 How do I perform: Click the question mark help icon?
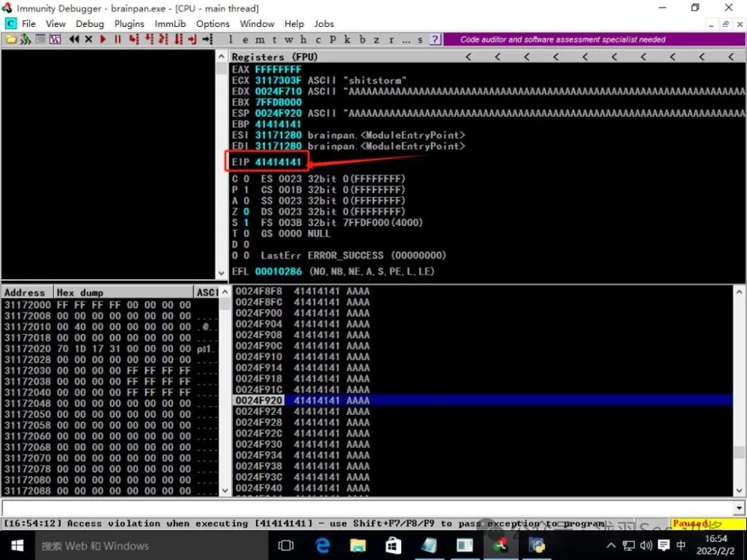click(435, 39)
